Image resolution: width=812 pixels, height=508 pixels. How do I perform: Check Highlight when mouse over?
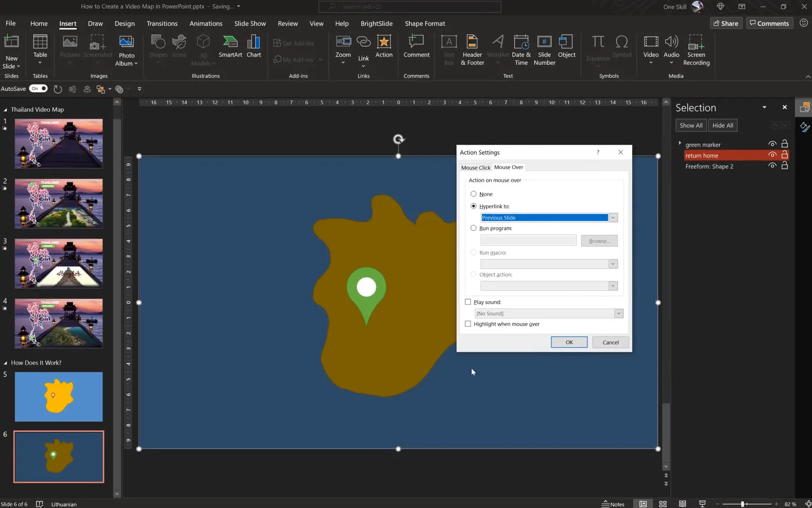[x=468, y=324]
